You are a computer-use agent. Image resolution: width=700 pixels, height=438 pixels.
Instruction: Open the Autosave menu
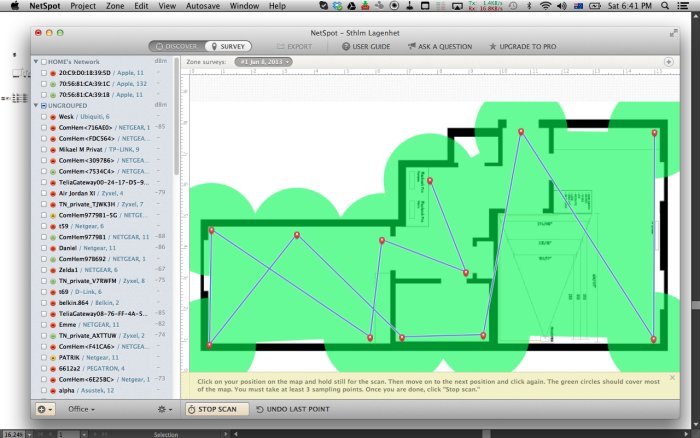click(203, 6)
